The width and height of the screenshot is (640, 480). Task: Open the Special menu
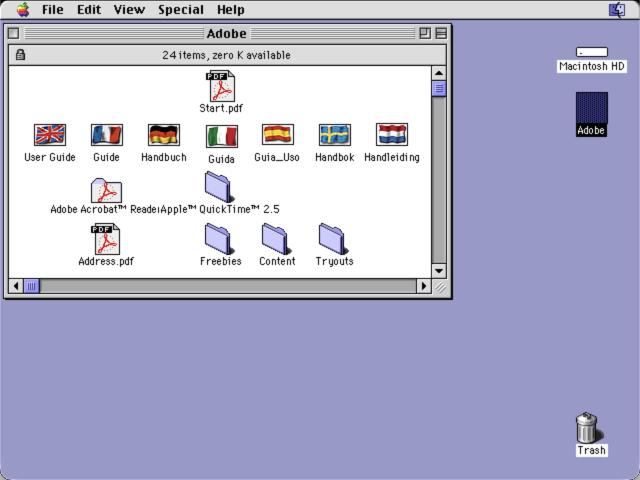[x=181, y=9]
